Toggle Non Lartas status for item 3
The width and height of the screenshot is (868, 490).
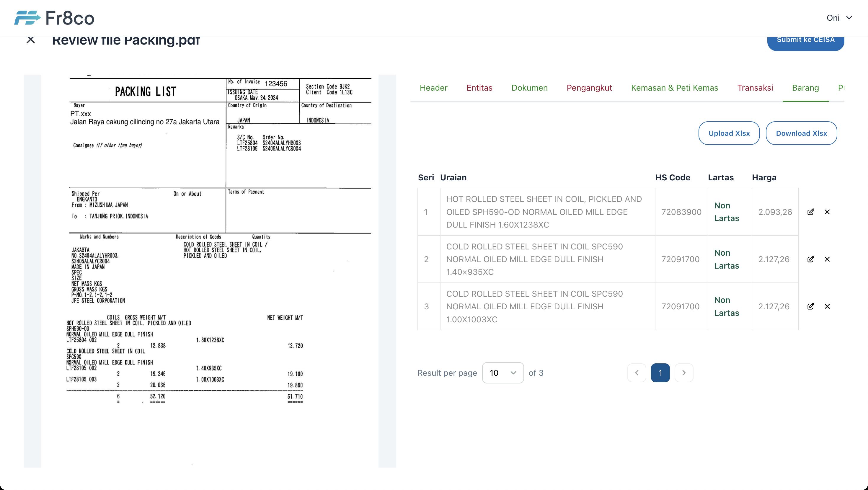pos(727,306)
